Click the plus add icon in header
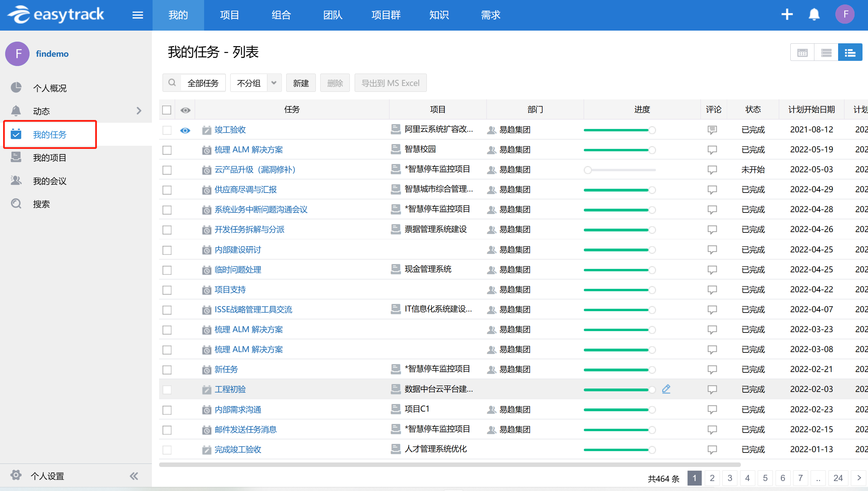 [787, 15]
